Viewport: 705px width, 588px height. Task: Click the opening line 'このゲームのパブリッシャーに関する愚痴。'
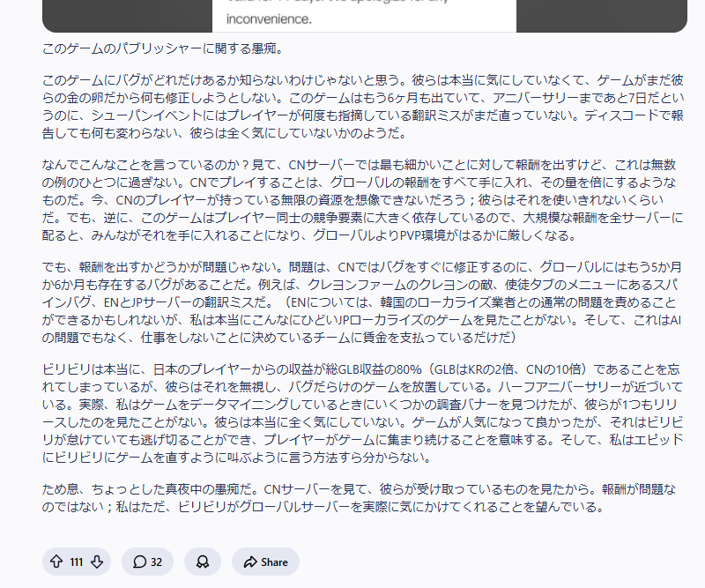[x=164, y=48]
